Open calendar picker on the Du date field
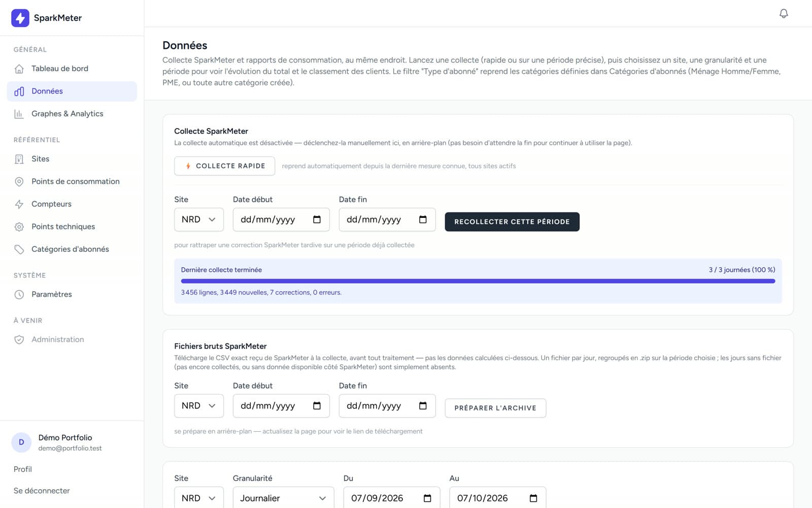This screenshot has width=812, height=508. click(427, 498)
